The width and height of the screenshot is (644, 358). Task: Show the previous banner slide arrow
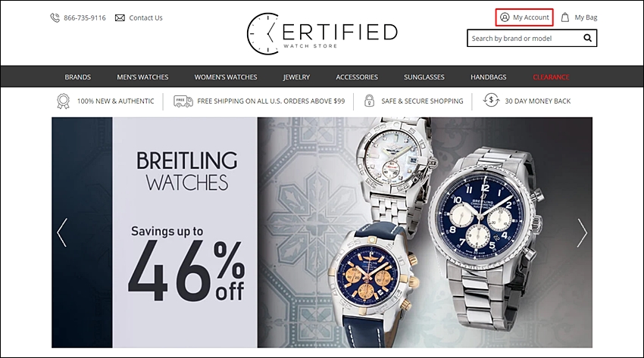(x=62, y=233)
